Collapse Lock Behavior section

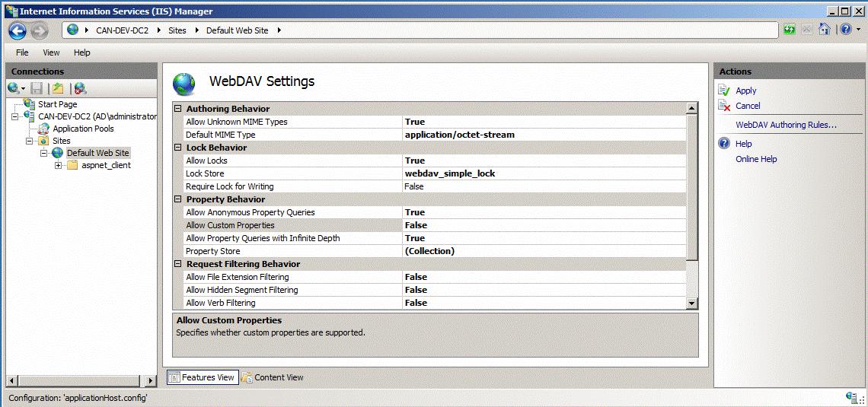point(177,147)
